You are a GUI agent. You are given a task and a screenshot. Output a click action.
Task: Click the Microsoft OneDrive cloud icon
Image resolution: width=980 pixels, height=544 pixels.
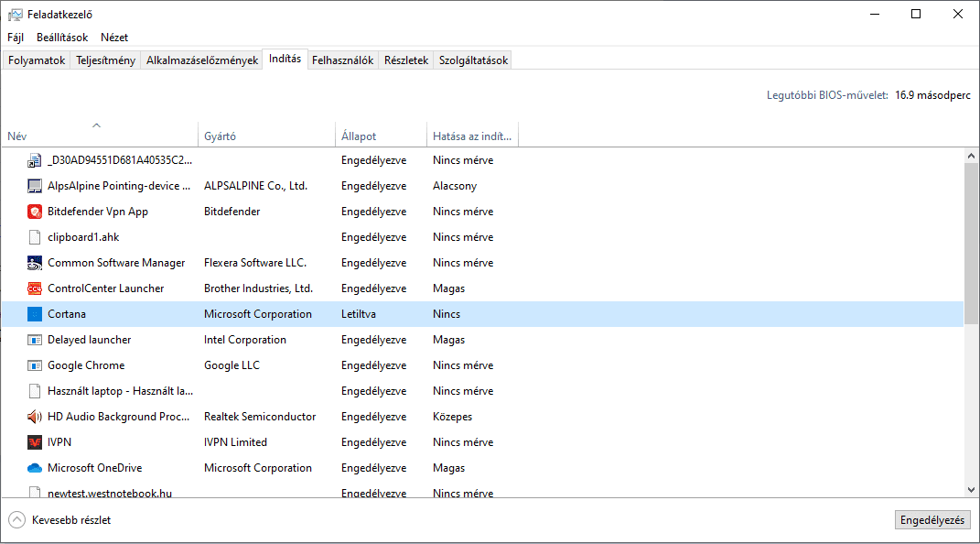click(35, 468)
